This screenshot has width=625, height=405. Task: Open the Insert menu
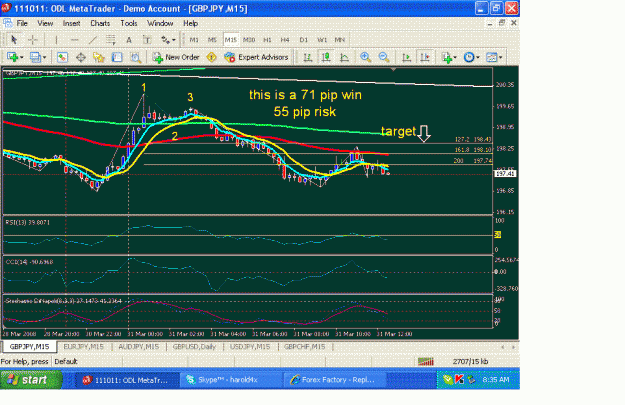click(x=71, y=24)
